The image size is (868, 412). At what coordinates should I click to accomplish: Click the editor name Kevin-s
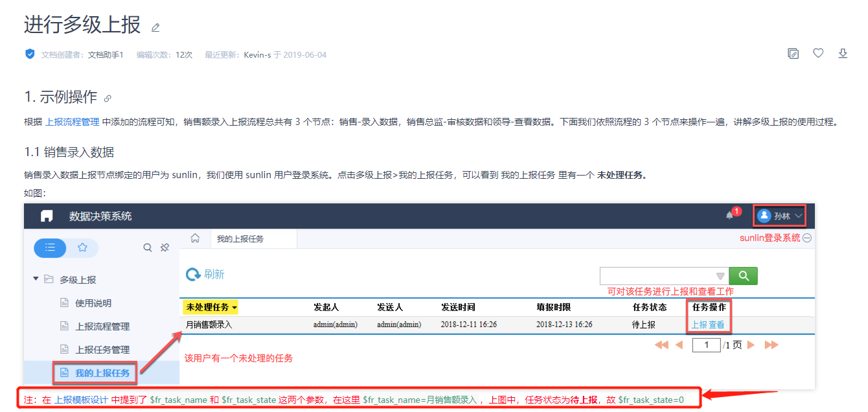pyautogui.click(x=257, y=55)
